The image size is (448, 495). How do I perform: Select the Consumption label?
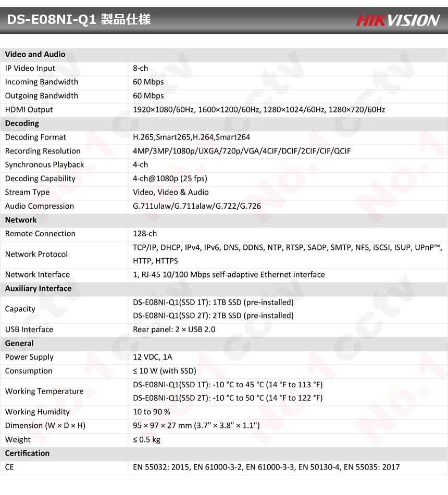(29, 371)
